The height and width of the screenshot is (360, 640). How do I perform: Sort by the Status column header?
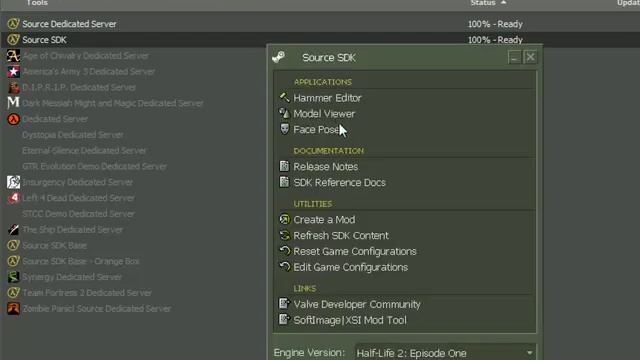pos(483,3)
